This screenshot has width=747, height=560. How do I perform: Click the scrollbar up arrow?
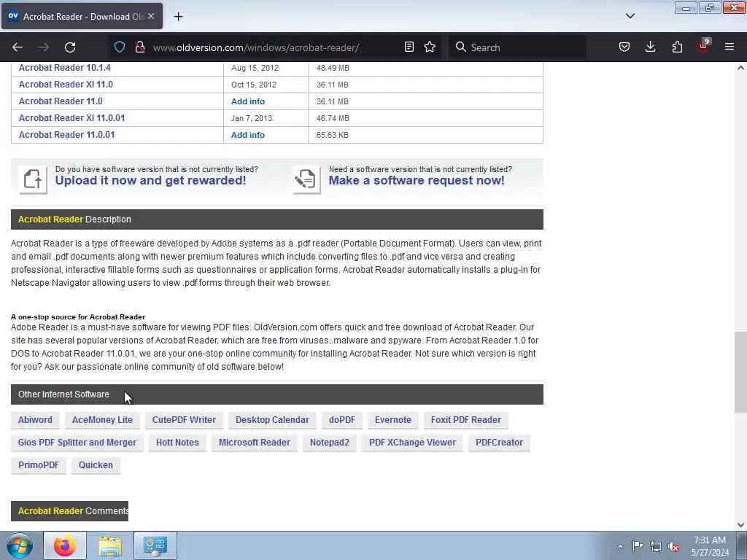pyautogui.click(x=740, y=68)
